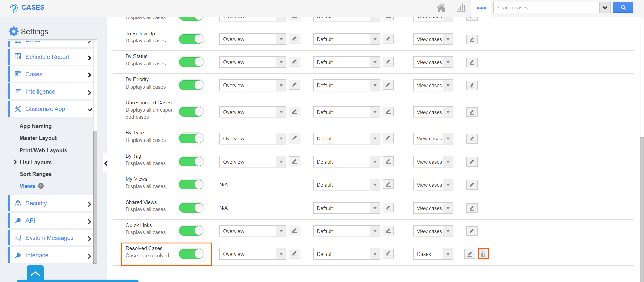Viewport: 644px width, 282px height.
Task: Turn off the Resolved Cases toggle
Action: [x=191, y=254]
